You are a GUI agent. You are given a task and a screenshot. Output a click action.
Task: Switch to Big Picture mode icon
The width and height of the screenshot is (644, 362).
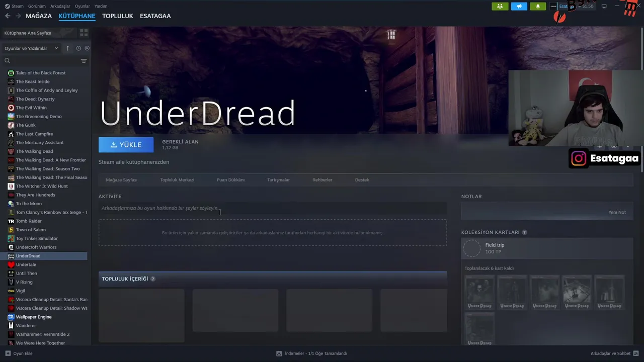[604, 6]
